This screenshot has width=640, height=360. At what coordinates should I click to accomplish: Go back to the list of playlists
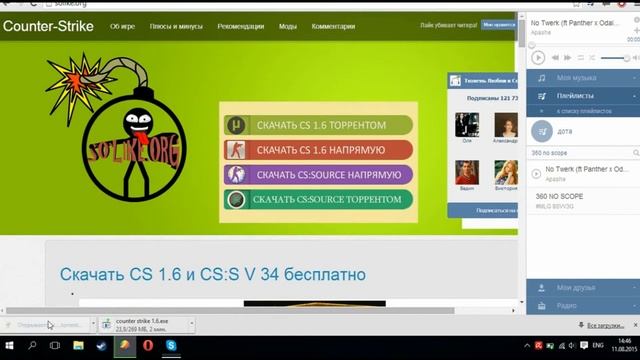[583, 111]
